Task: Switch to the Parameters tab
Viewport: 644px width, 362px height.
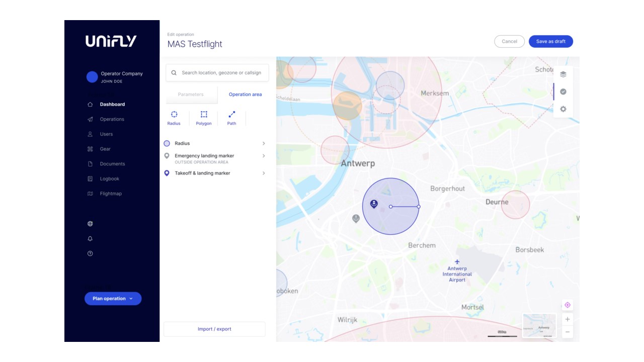Action: (191, 95)
